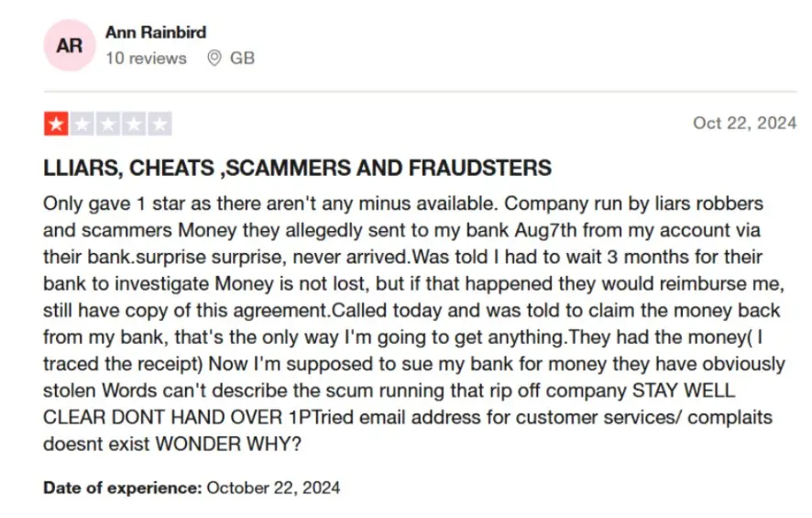Click the third gray rating star
The image size is (812, 518).
click(108, 124)
